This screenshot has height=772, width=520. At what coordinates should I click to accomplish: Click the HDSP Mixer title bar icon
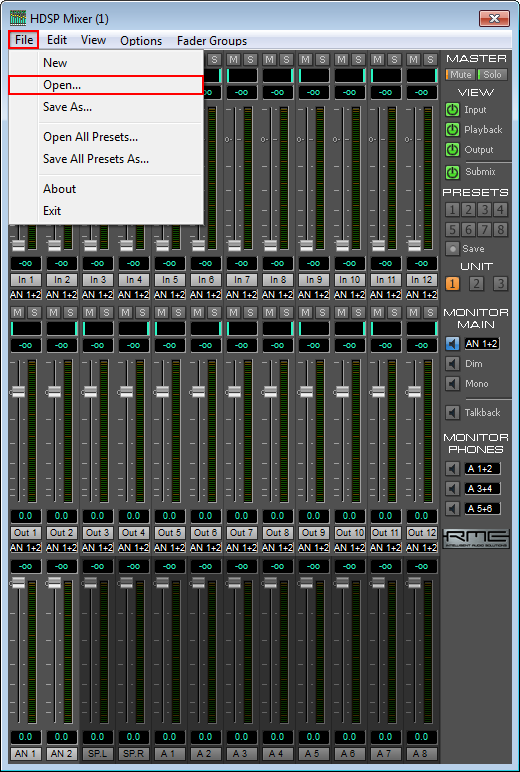click(18, 19)
